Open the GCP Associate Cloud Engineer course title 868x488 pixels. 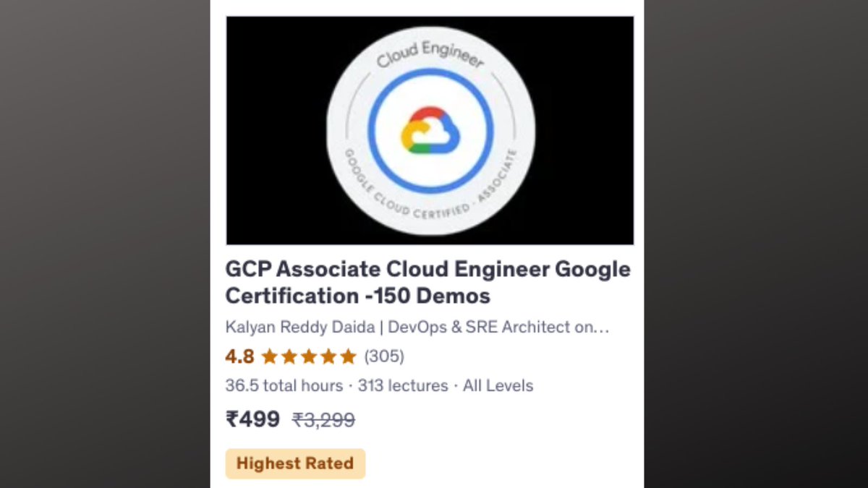428,283
